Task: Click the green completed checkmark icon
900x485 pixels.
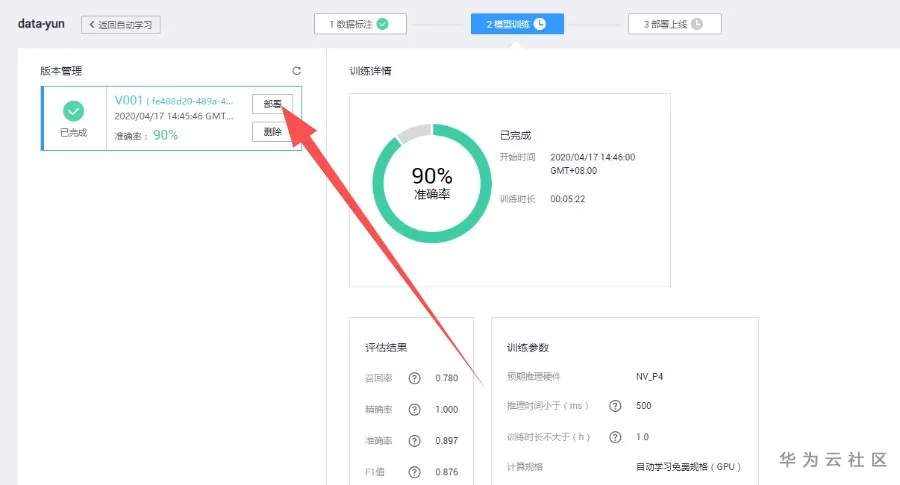Action: pyautogui.click(x=73, y=110)
